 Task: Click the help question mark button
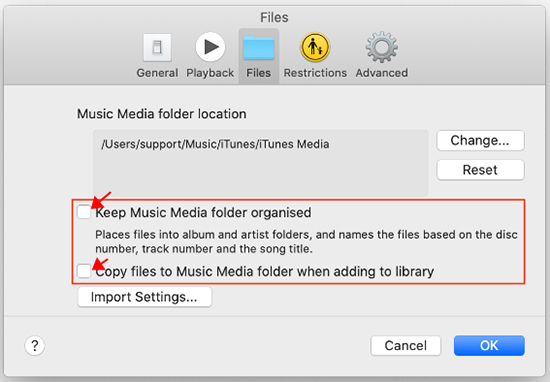[x=35, y=346]
